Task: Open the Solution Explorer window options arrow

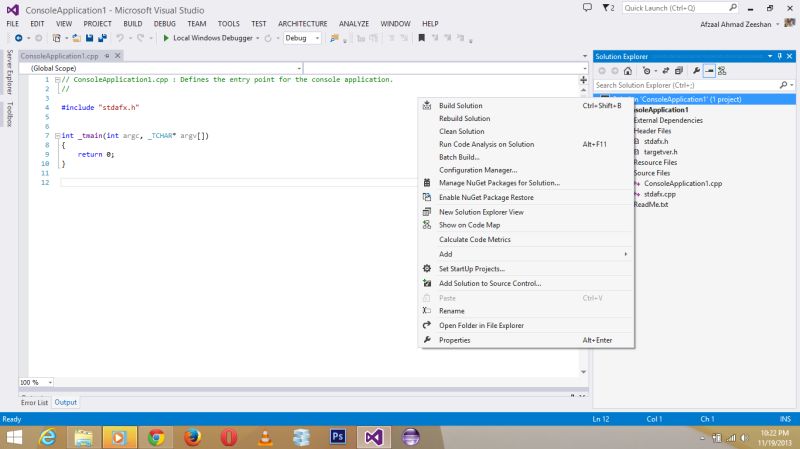Action: [x=770, y=56]
